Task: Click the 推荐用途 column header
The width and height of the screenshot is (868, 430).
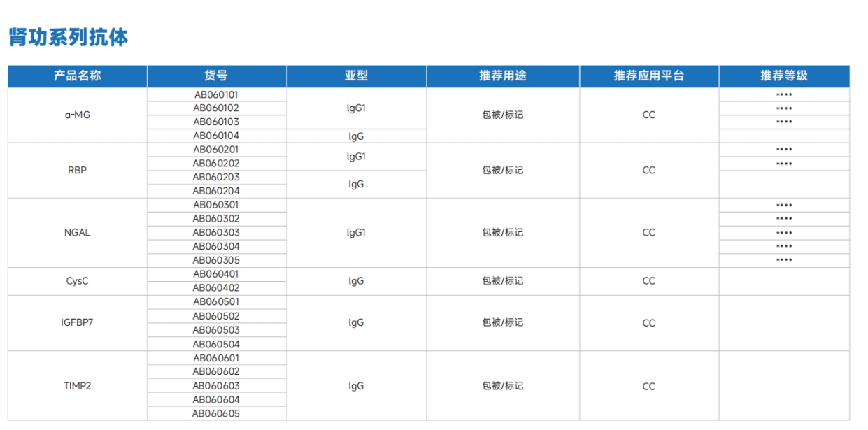Action: click(502, 76)
